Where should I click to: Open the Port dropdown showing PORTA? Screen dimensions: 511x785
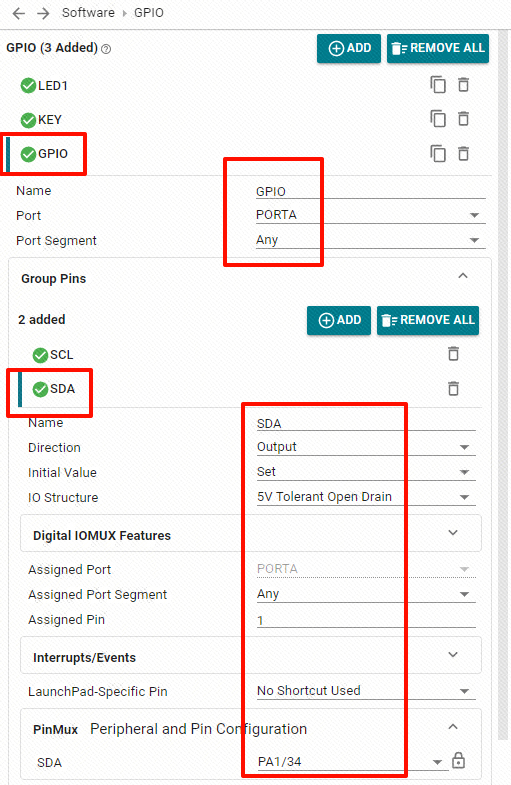coord(370,215)
